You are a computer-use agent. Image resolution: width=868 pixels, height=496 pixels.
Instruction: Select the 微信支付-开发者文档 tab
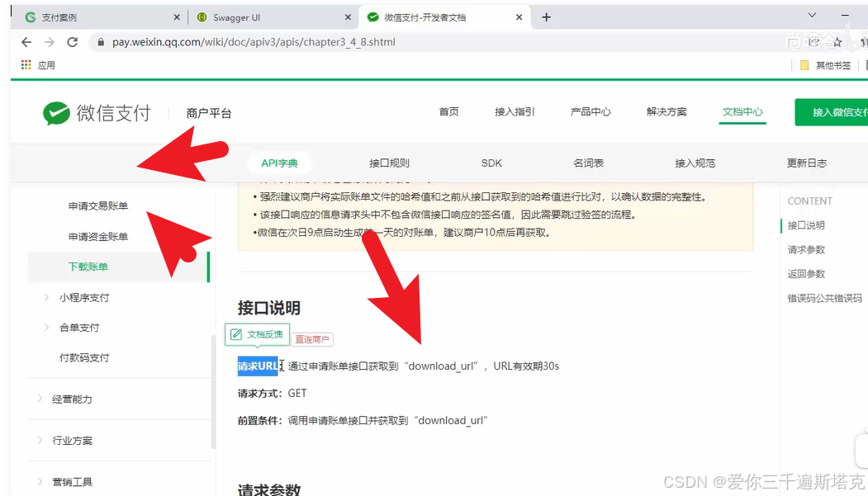pyautogui.click(x=444, y=17)
